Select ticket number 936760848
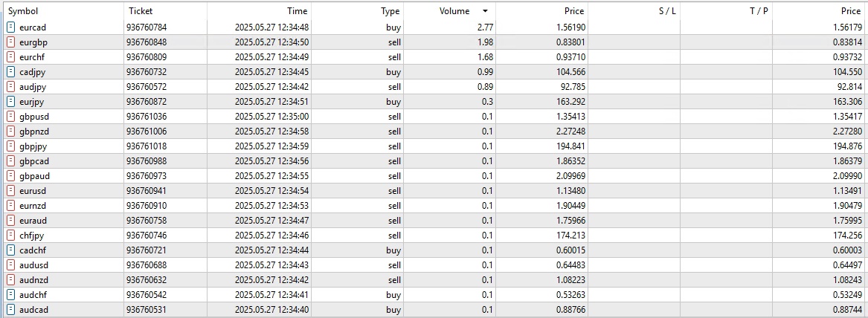This screenshot has height=318, width=868. coord(147,42)
